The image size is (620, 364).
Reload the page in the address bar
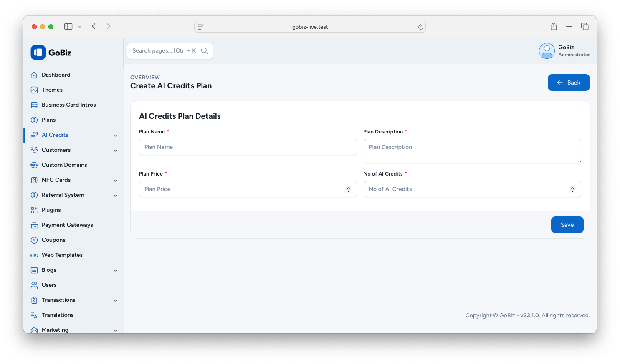pos(420,27)
